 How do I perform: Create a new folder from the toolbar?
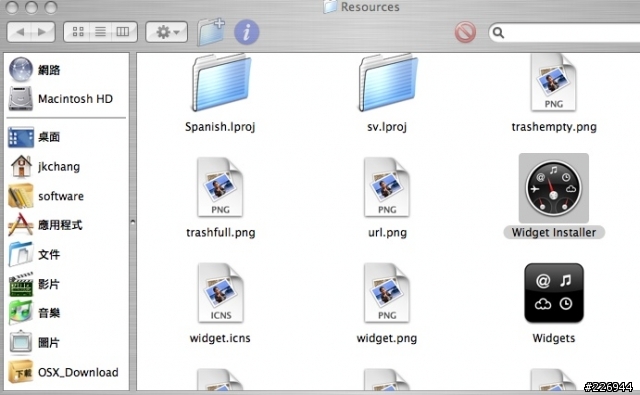[x=211, y=32]
